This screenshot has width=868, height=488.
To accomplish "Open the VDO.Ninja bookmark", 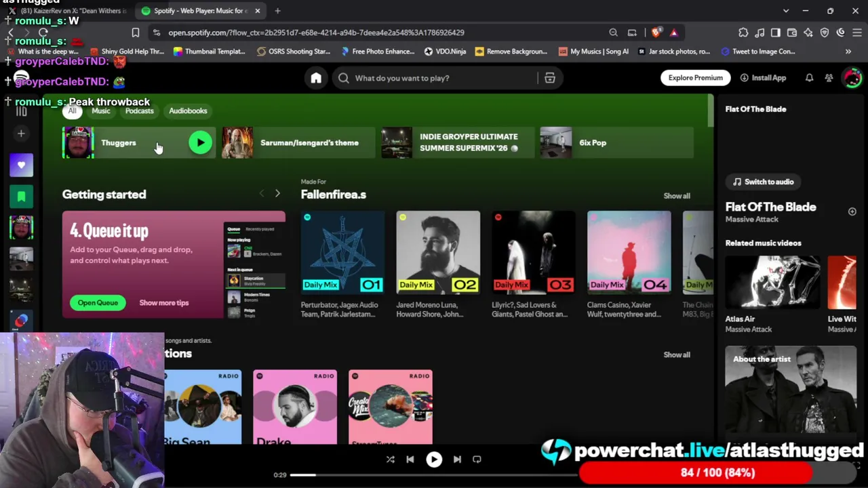I will (445, 52).
